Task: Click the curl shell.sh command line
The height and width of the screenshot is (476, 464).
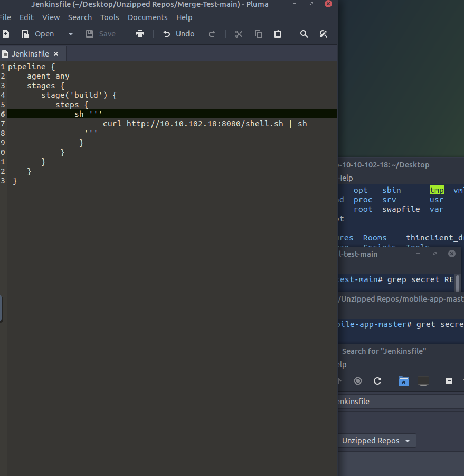Action: (205, 124)
